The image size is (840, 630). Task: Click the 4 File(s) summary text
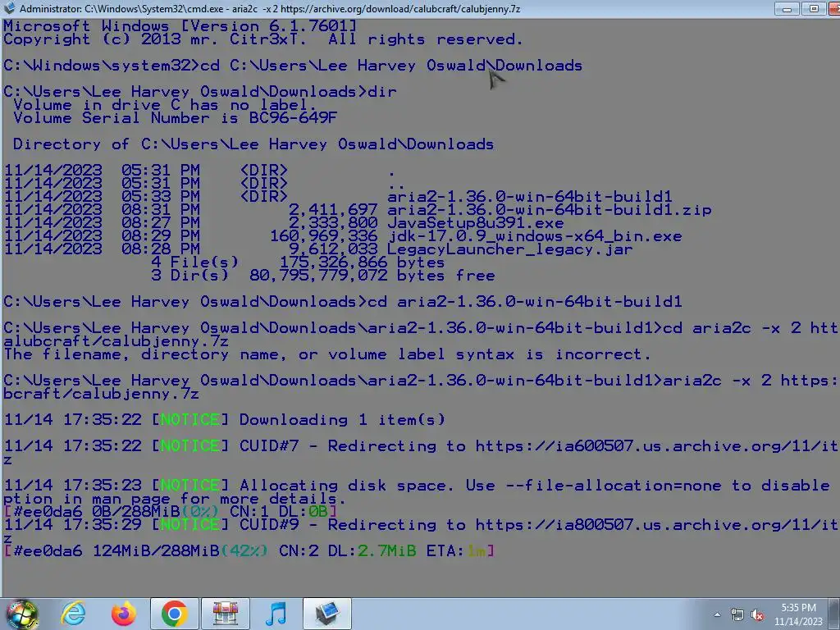coord(195,262)
